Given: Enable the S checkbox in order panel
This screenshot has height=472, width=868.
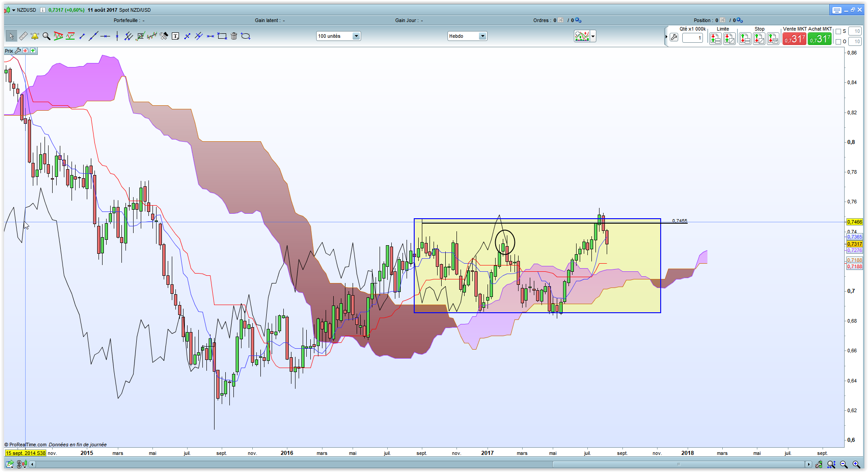Looking at the screenshot, I should coord(838,31).
